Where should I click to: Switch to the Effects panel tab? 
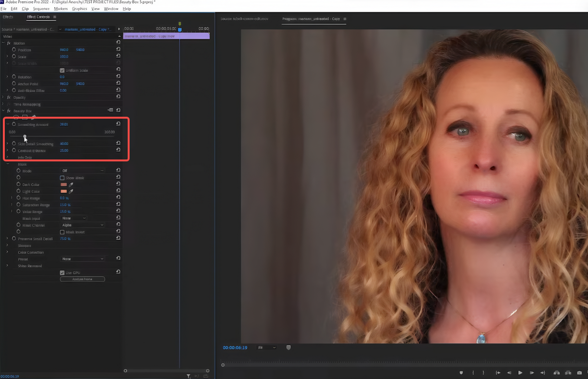click(8, 17)
